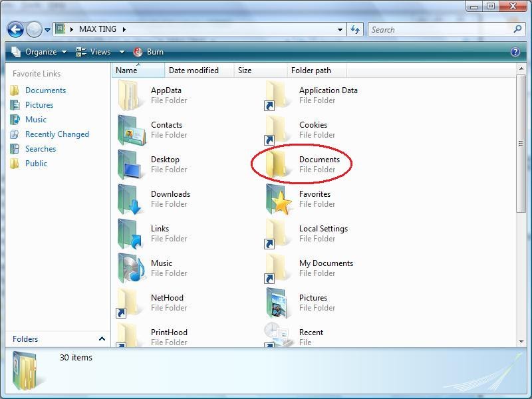The height and width of the screenshot is (399, 532).
Task: Click inside the Search input field
Action: [x=440, y=29]
